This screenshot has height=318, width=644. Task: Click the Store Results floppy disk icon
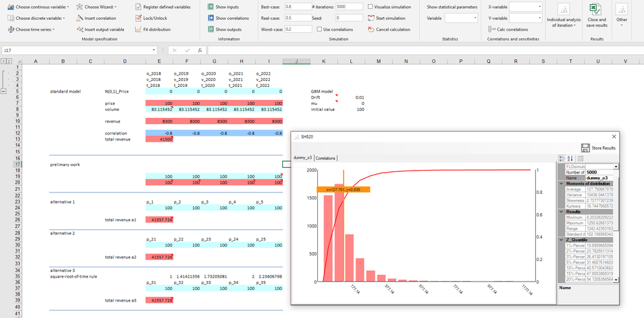585,147
